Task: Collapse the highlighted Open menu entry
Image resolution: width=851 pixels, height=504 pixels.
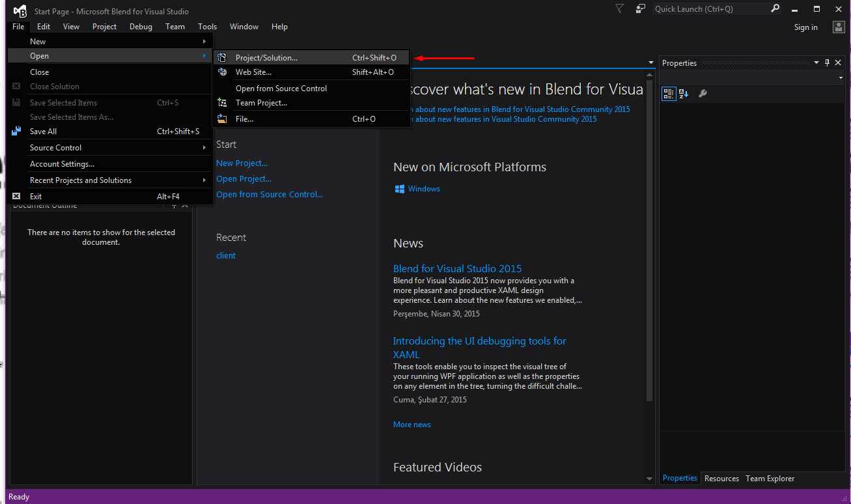Action: coord(110,56)
